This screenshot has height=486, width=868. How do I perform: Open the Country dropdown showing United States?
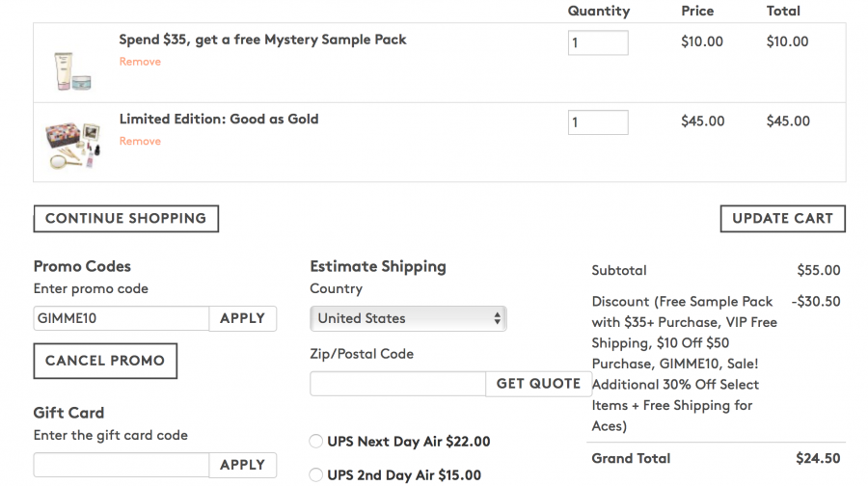point(408,318)
